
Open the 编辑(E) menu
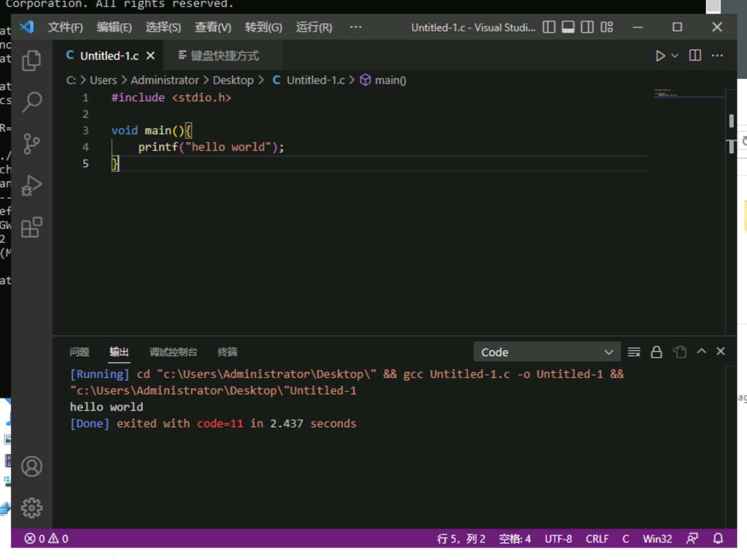[x=114, y=27]
